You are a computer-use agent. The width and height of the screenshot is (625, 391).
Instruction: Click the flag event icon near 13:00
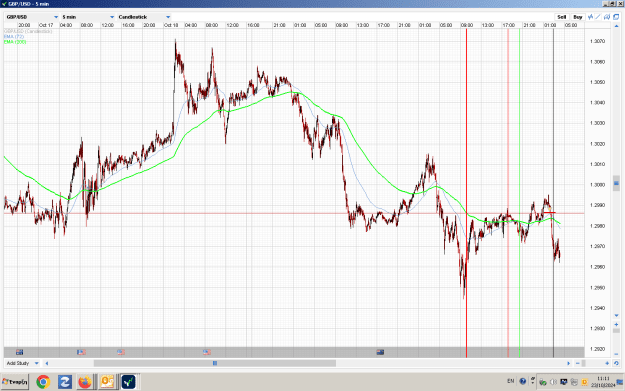[x=380, y=352]
